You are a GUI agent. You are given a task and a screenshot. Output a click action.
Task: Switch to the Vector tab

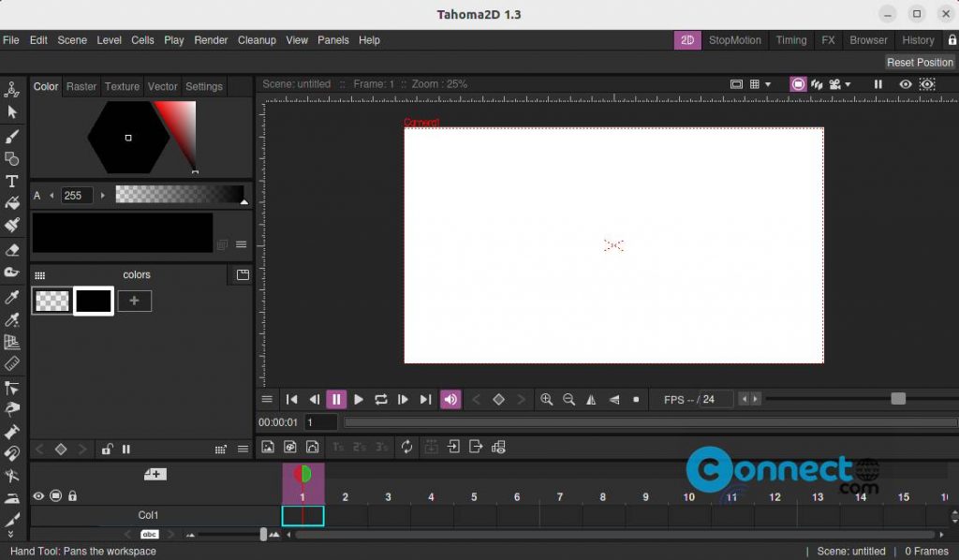point(162,86)
